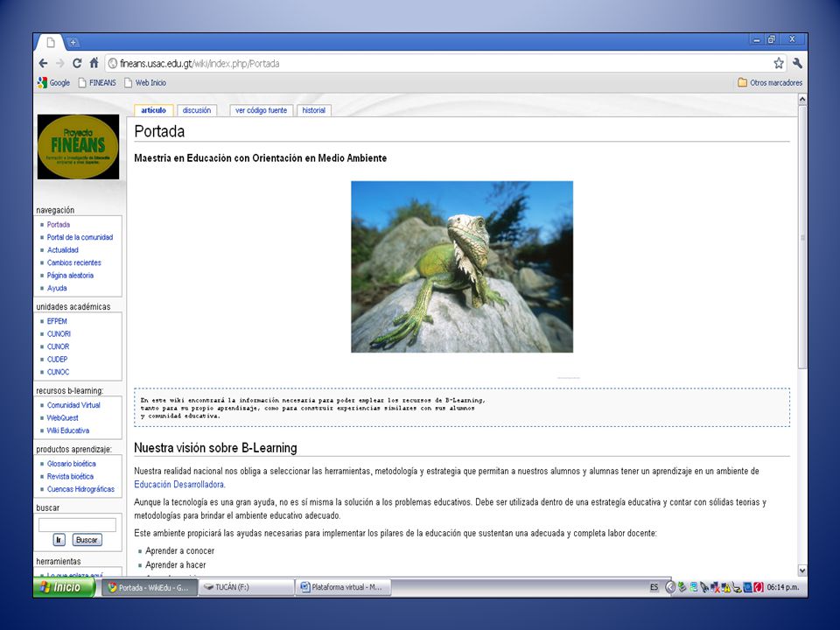
Task: Go to the Actualidad link
Action: [x=63, y=250]
